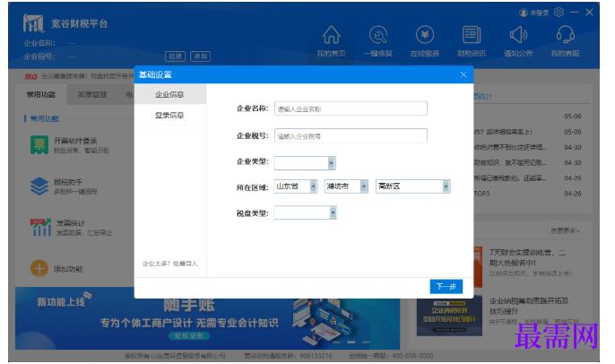
Task: Switch to the 登录信息 tab
Action: pos(170,115)
